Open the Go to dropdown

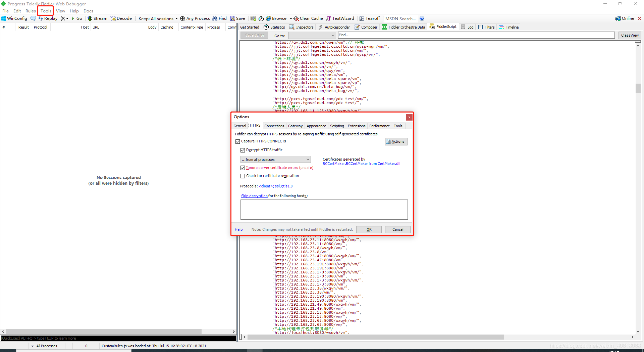tap(312, 36)
